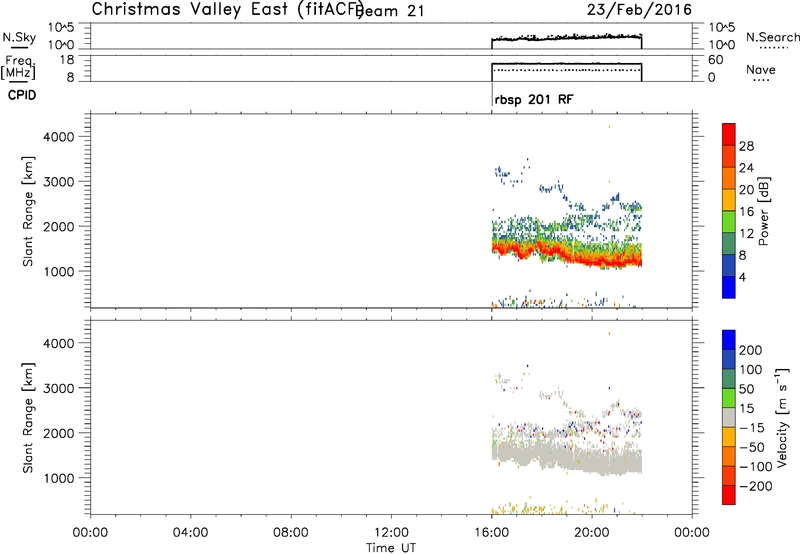Click the velocity color bar's gray swatch

[729, 417]
